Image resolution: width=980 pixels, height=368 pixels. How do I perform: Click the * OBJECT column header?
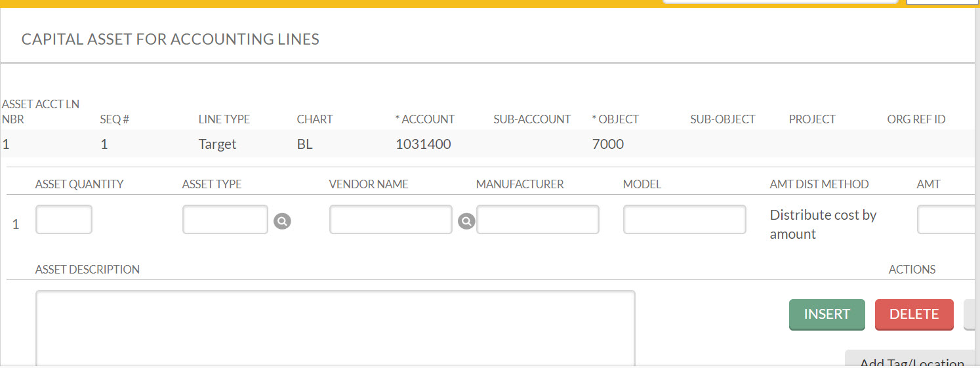(x=615, y=119)
